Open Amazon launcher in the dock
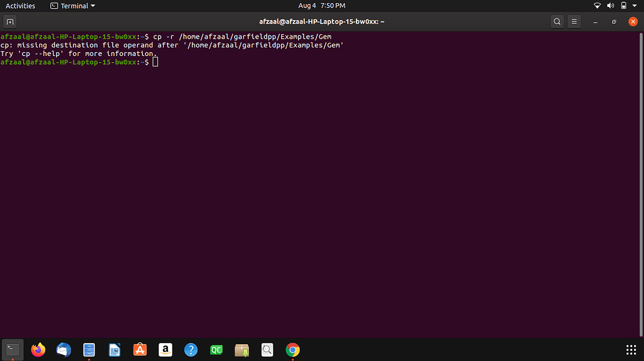This screenshot has height=361, width=644. coord(166,350)
